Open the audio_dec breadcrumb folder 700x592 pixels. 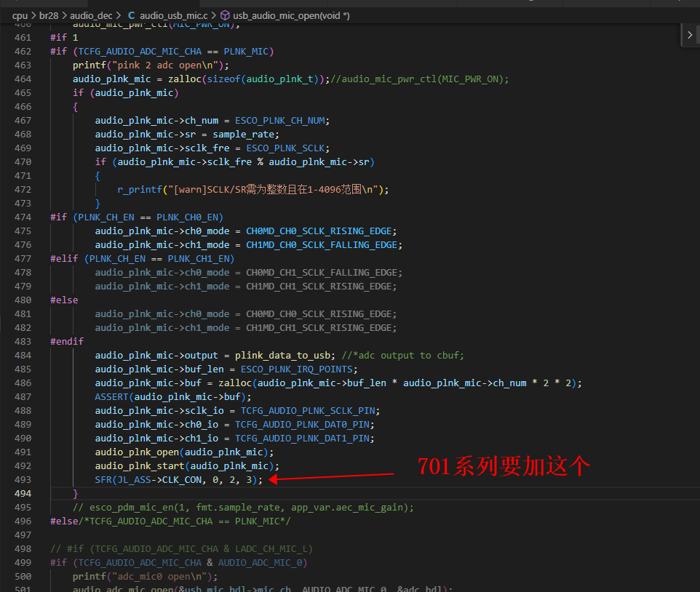pos(91,15)
